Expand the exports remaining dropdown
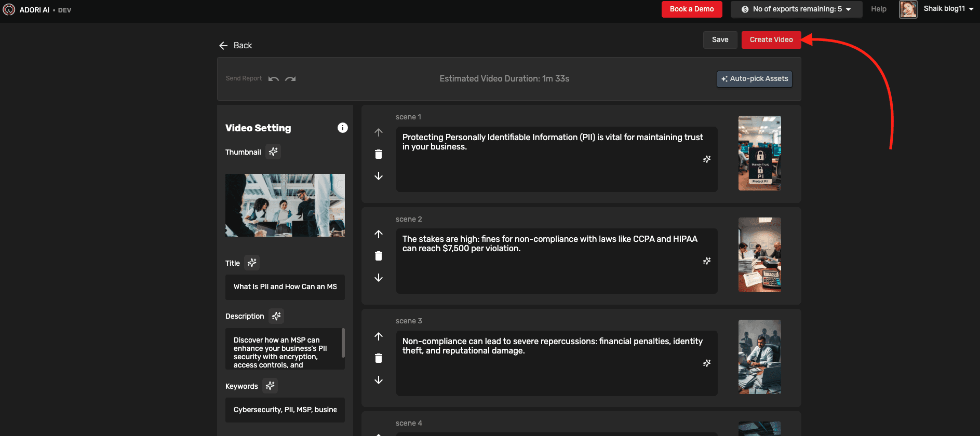This screenshot has height=436, width=980. coord(796,9)
